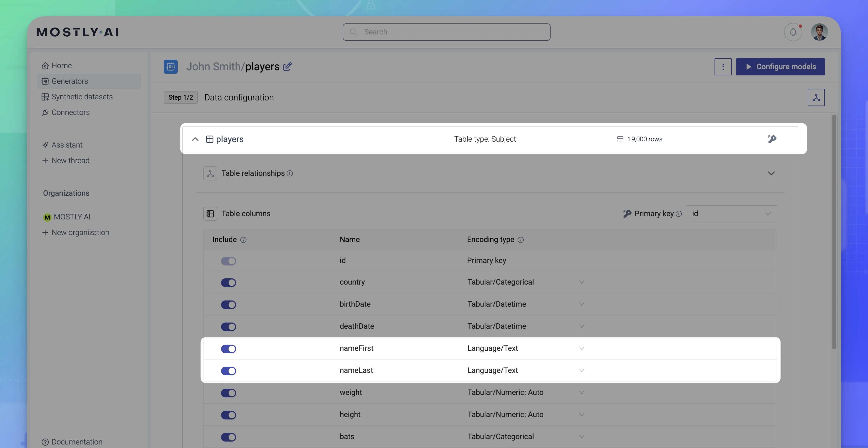Viewport: 868px width, 448px height.
Task: Toggle include for deathDate column
Action: pos(229,327)
